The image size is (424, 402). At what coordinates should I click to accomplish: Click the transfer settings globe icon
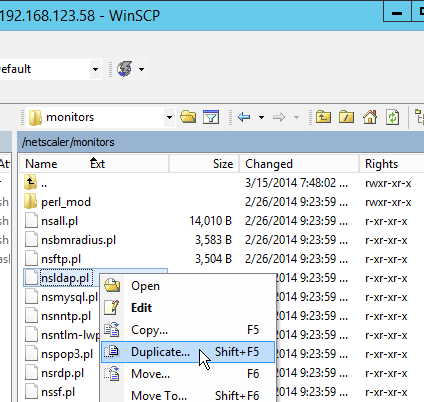[x=125, y=69]
